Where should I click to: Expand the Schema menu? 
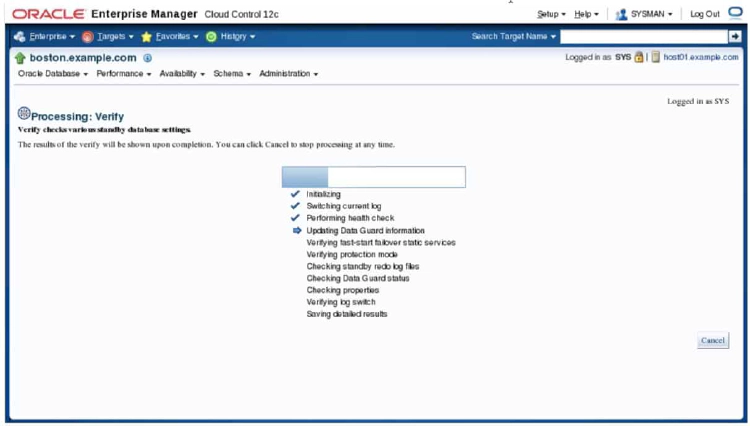pos(232,74)
